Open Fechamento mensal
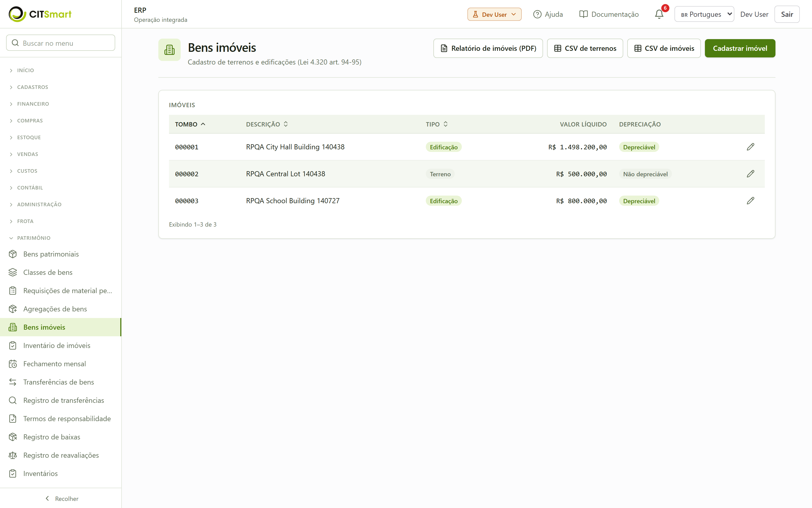This screenshot has height=508, width=812. point(61,363)
